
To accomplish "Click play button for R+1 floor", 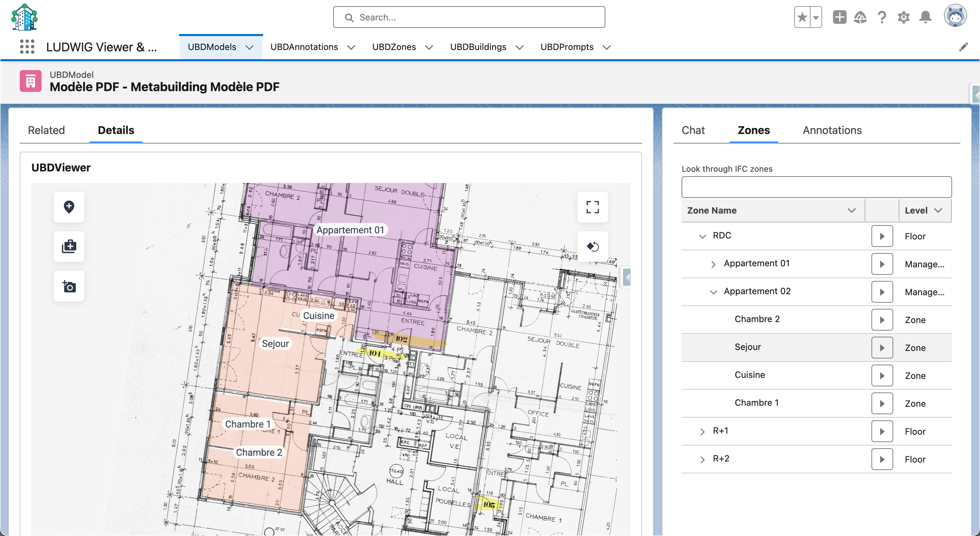I will point(882,432).
